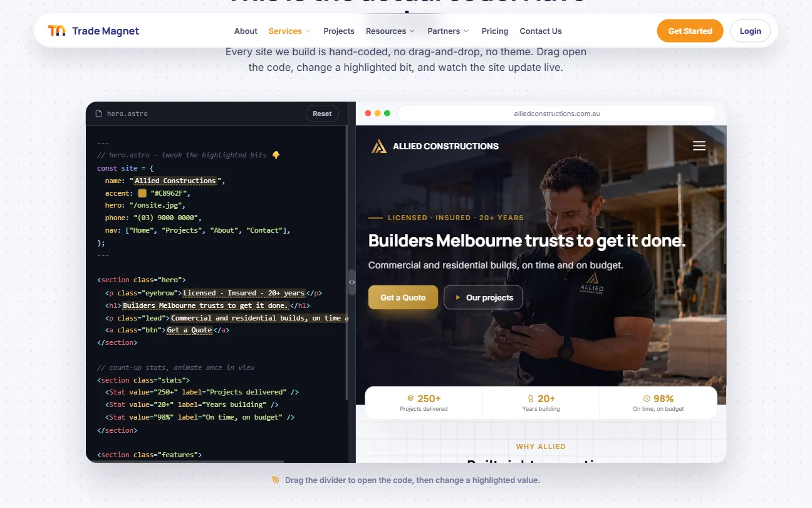Click the Projects delivered stat label
The width and height of the screenshot is (812, 508).
click(424, 409)
